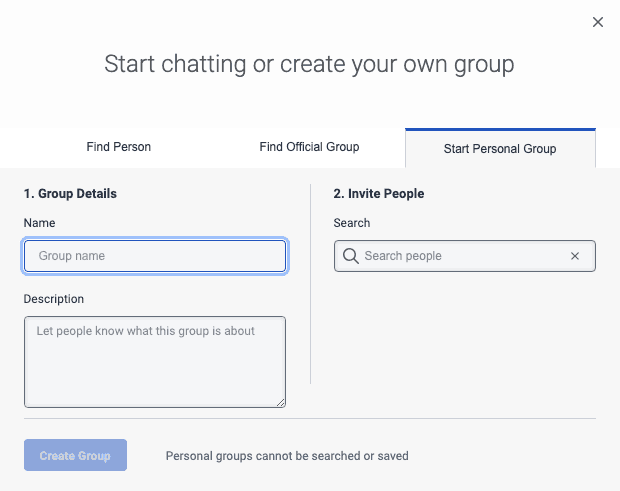Click the horizontal line above Create Group

pos(310,419)
